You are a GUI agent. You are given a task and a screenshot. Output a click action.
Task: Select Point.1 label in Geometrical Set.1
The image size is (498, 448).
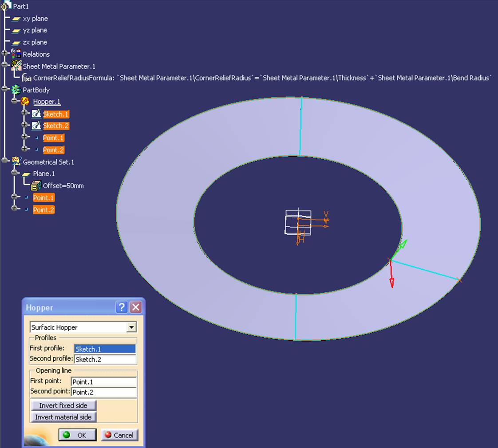(x=43, y=198)
